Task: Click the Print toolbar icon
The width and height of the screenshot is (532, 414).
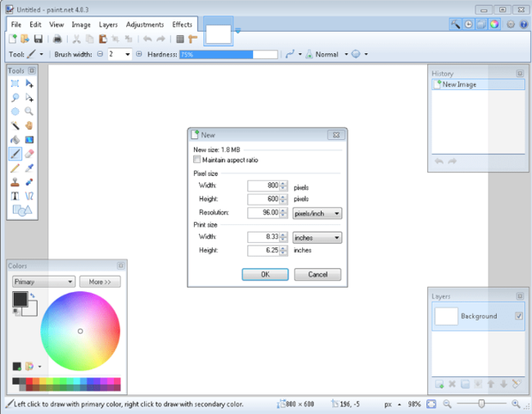Action: (57, 39)
